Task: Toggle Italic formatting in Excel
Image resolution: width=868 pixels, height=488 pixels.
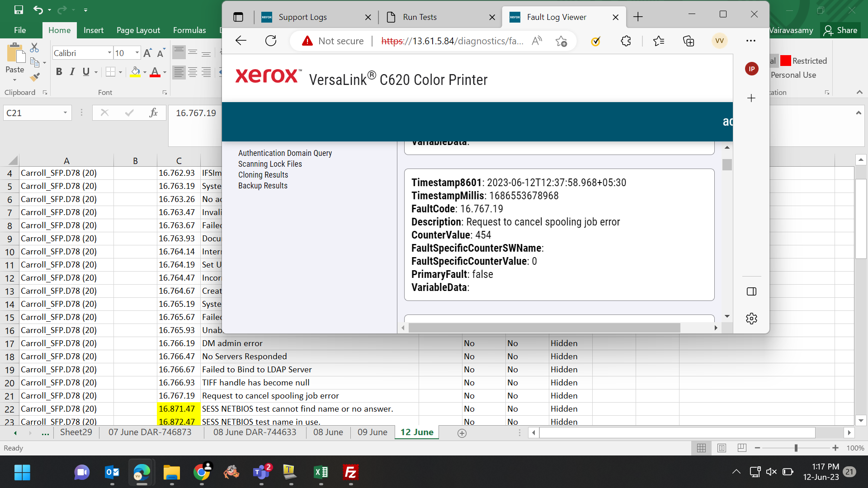Action: click(72, 72)
